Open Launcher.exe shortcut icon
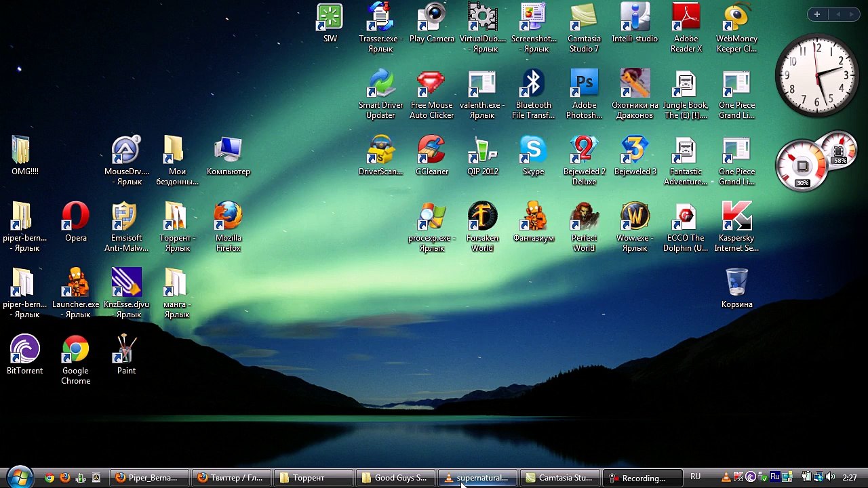 point(76,293)
